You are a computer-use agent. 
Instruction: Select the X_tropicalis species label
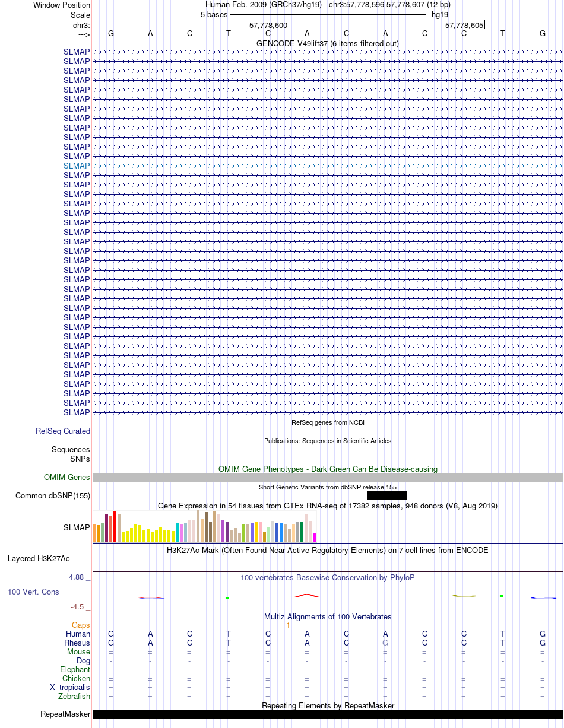coord(70,688)
